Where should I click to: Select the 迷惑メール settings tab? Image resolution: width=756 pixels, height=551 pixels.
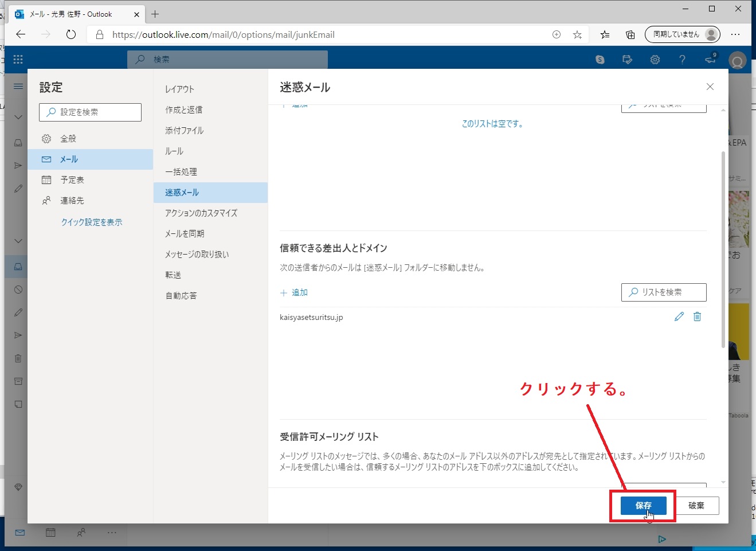pyautogui.click(x=182, y=192)
